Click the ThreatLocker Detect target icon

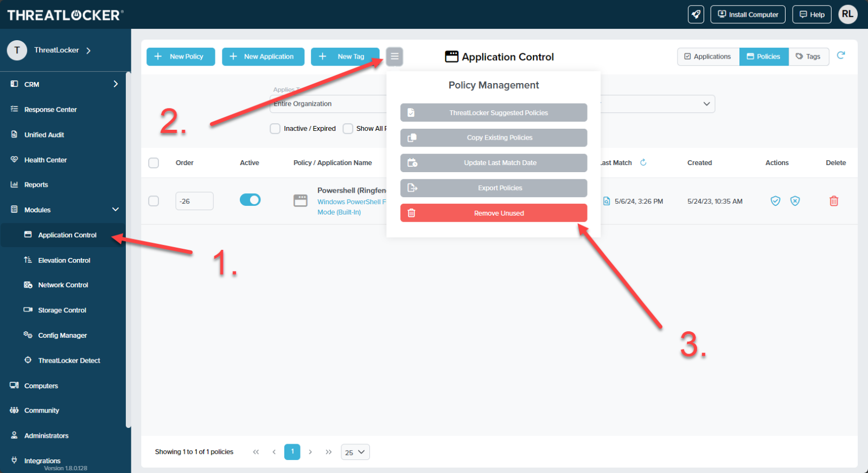tap(28, 360)
